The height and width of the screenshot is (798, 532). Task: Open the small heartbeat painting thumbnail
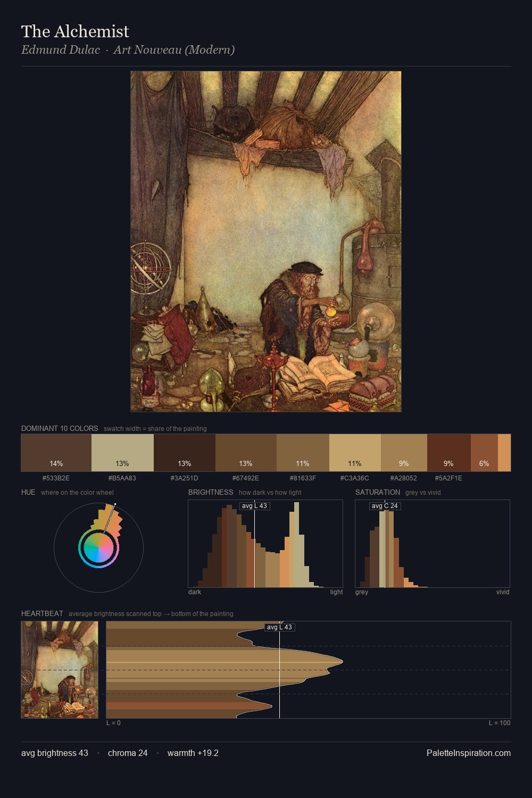60,670
